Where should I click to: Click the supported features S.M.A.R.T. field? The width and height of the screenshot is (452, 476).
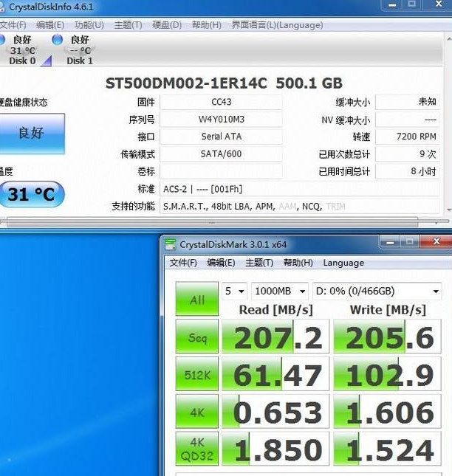point(300,207)
